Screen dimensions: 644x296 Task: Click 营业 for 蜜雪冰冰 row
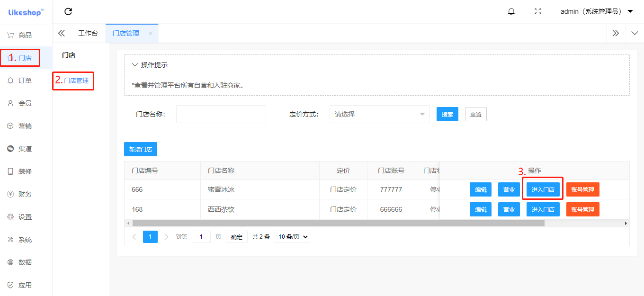point(509,189)
